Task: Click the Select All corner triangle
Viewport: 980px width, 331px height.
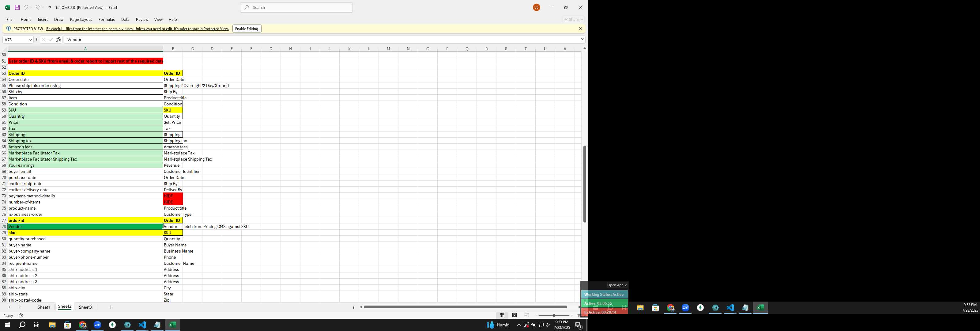Action: point(5,49)
